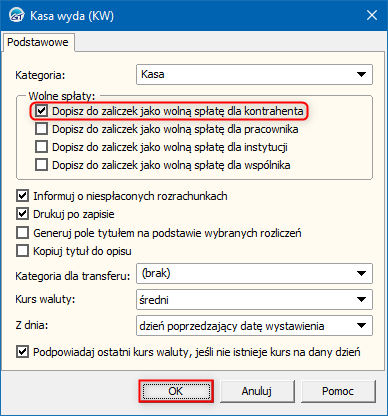388x416 pixels.
Task: Disable Drukuj po zapisie checkbox
Action: [x=22, y=214]
